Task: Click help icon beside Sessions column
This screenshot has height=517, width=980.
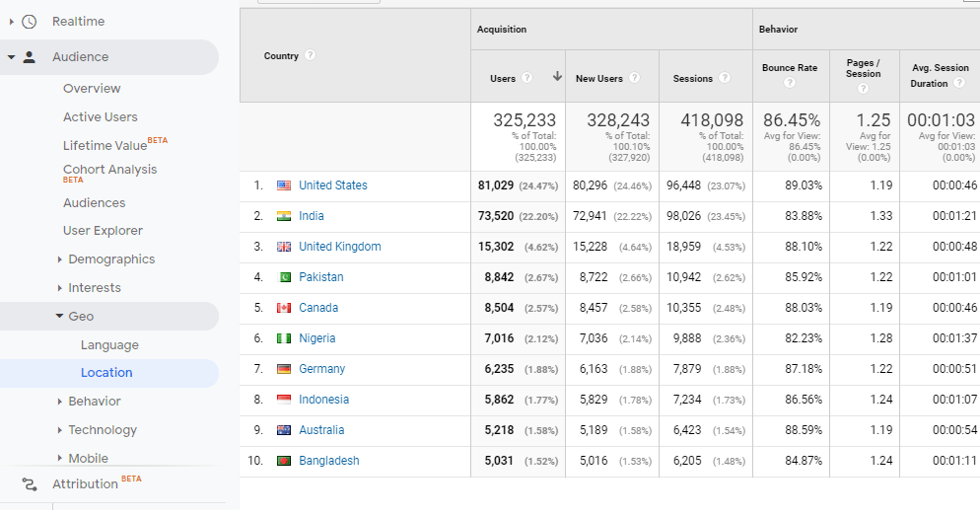Action: pos(726,78)
